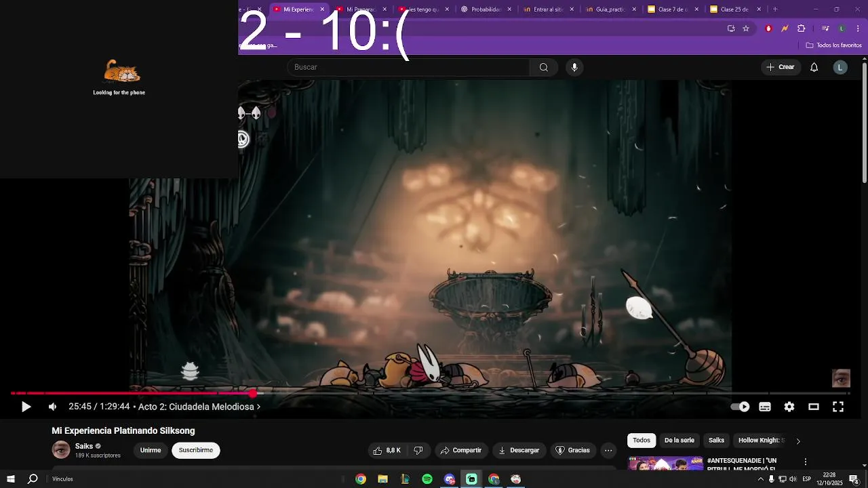Open the Saiks channel avatar
This screenshot has width=868, height=488.
(61, 450)
